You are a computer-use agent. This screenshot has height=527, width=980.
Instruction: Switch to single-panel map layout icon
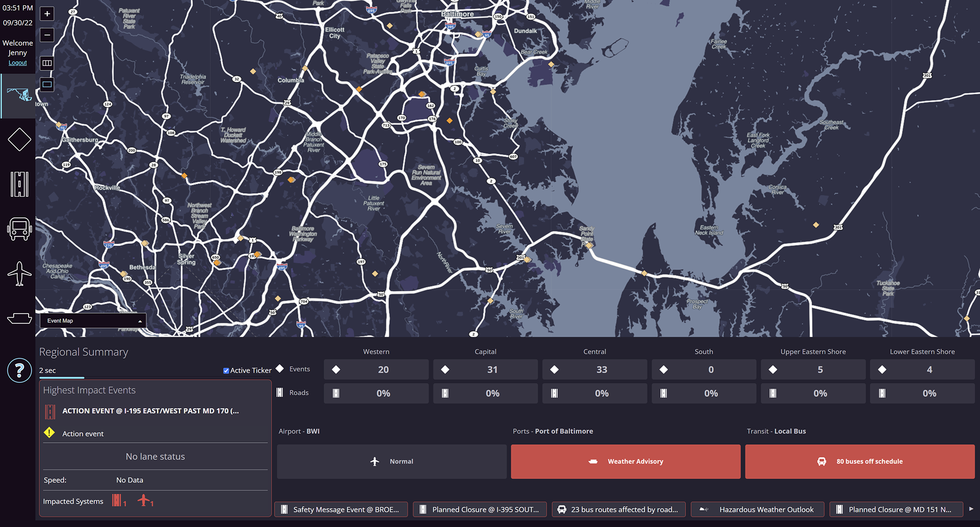47,84
